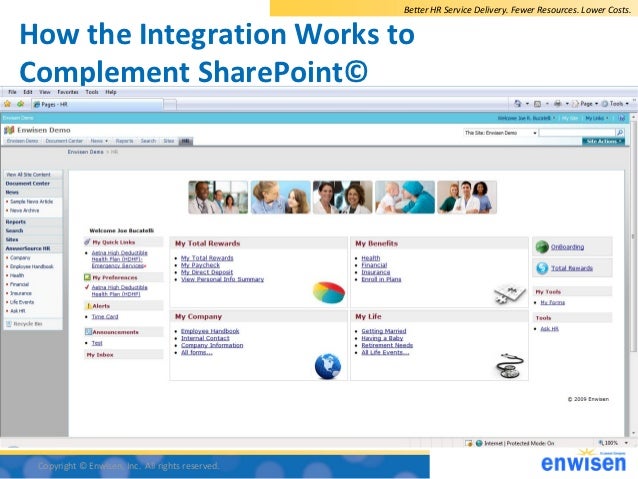Open Life Events in left navigation
This screenshot has height=479, width=638.
coord(22,302)
